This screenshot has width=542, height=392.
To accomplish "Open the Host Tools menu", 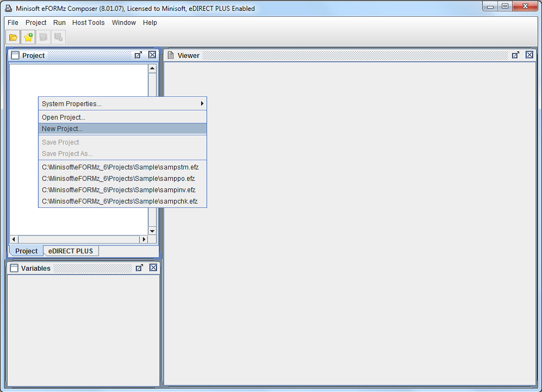I will tap(88, 23).
